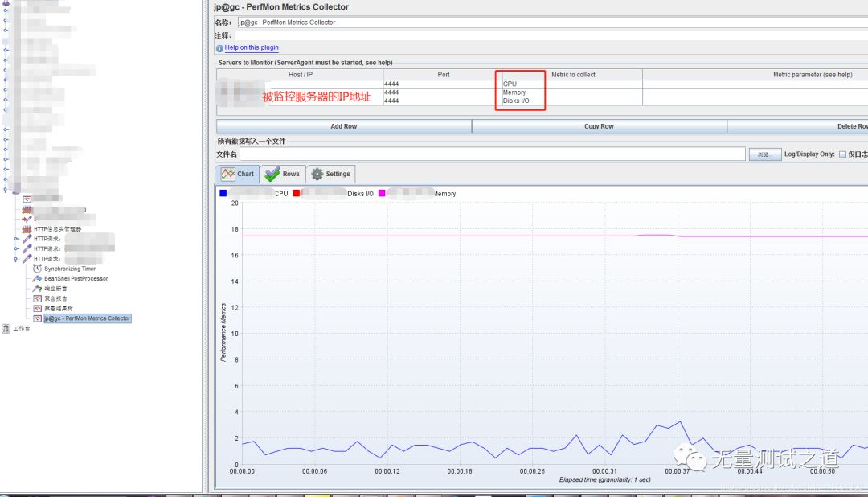Image resolution: width=868 pixels, height=497 pixels.
Task: Toggle the Log/Display Only errors checkbox
Action: [x=842, y=154]
